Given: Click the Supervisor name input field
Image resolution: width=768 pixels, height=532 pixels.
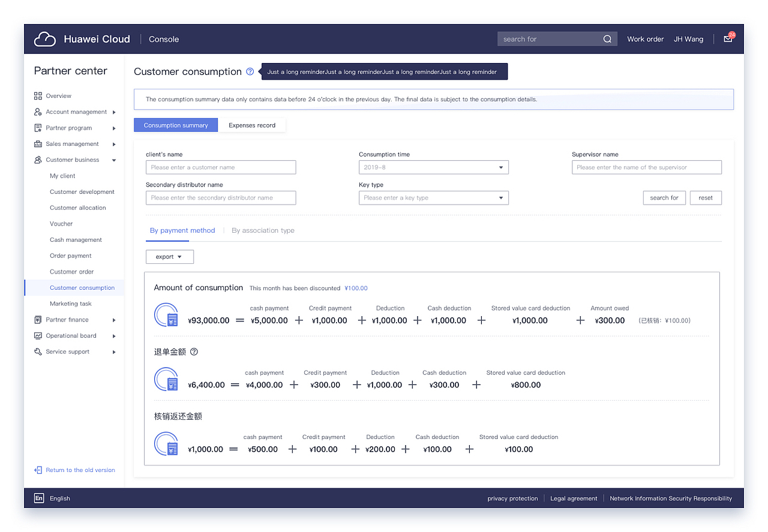Looking at the screenshot, I should point(647,167).
